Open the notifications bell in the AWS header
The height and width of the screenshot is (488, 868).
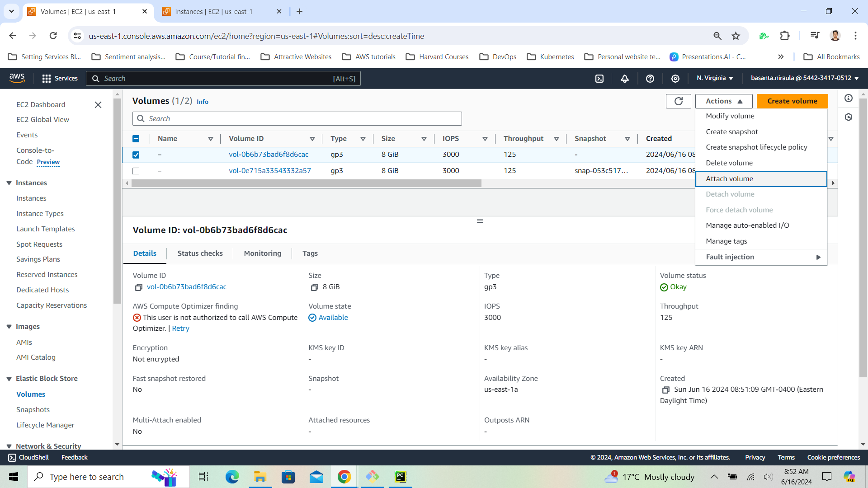tap(625, 79)
